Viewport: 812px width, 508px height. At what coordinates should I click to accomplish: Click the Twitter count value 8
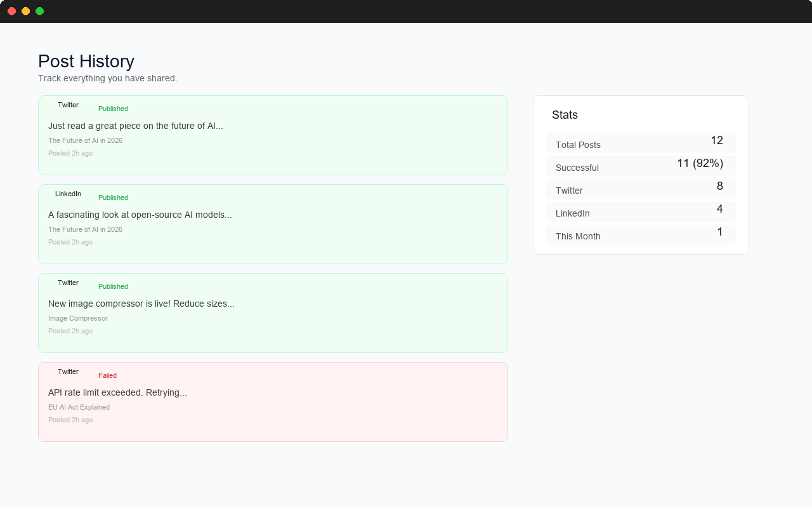click(x=720, y=186)
